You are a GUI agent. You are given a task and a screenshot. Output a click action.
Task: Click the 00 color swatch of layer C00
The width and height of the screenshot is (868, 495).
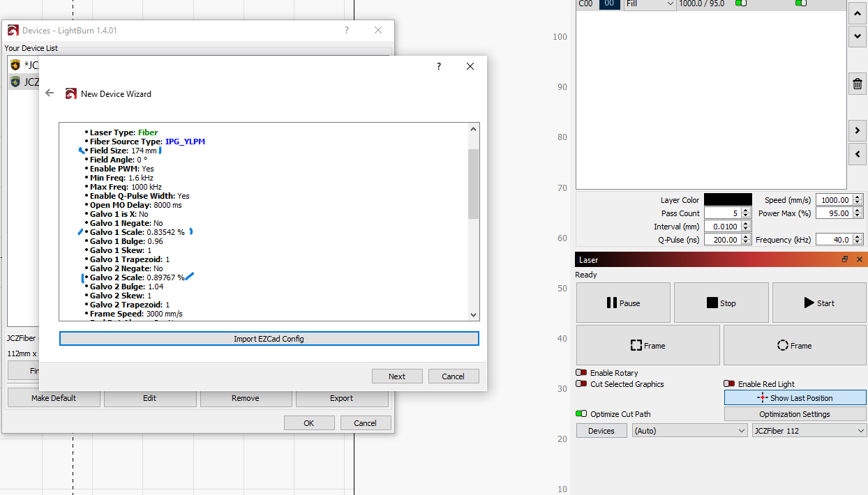click(609, 4)
